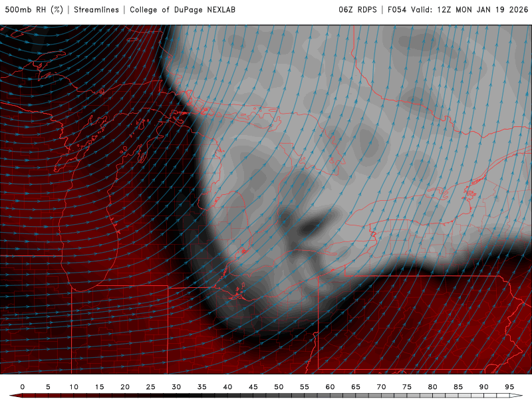This screenshot has height=399, width=532.
Task: Click the 'F054' forecast hour text
Action: click(x=397, y=10)
